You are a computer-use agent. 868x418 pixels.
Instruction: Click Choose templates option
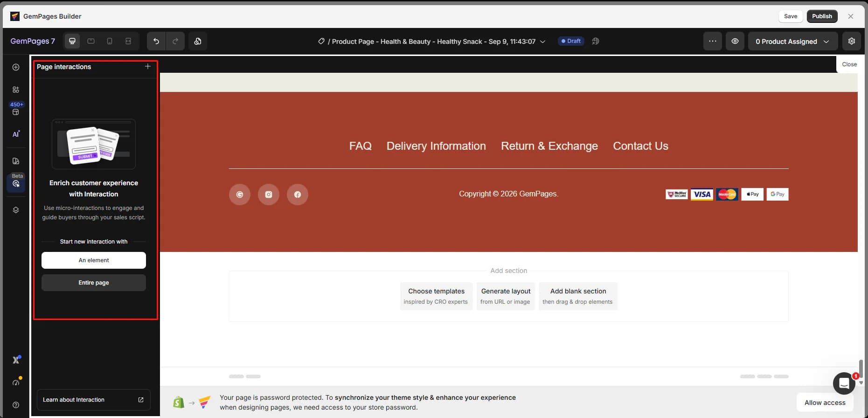(x=436, y=296)
